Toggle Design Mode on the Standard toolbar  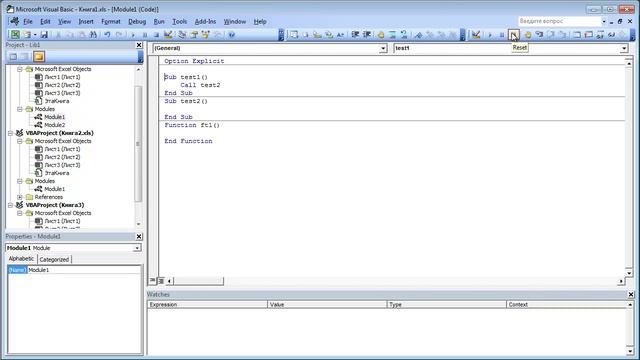pyautogui.click(x=168, y=35)
